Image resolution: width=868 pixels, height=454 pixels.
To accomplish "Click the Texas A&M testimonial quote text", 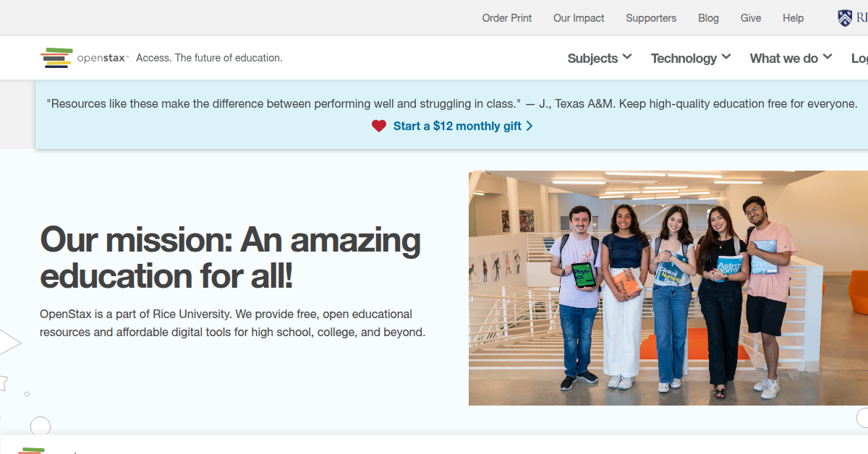I will [451, 103].
